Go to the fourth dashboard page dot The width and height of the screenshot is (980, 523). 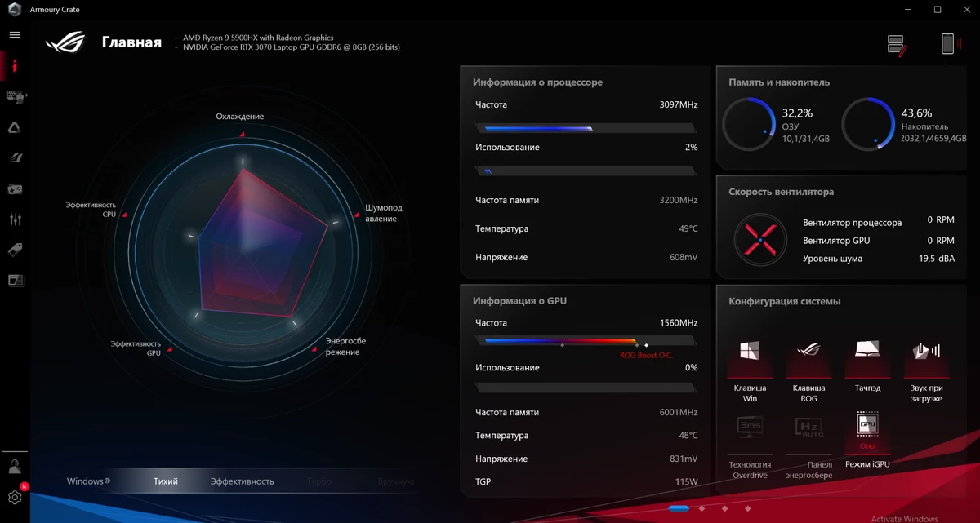pyautogui.click(x=747, y=508)
